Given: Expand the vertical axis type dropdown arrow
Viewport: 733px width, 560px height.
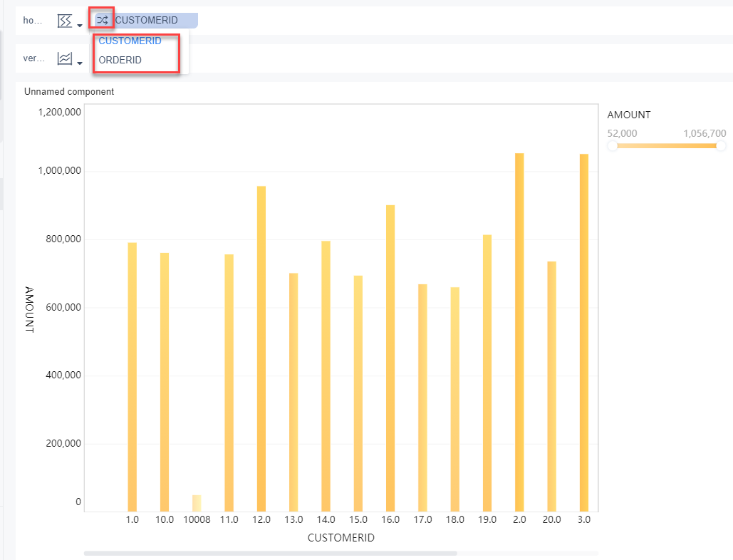Looking at the screenshot, I should pyautogui.click(x=80, y=63).
